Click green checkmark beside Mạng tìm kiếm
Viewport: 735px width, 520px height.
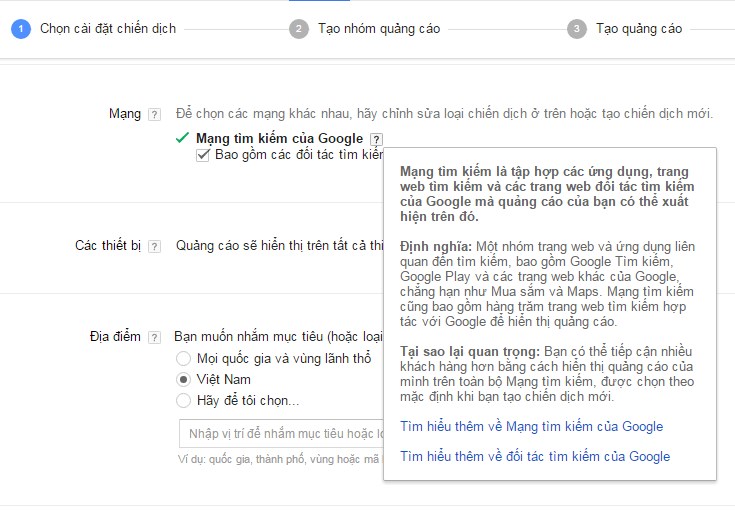182,138
